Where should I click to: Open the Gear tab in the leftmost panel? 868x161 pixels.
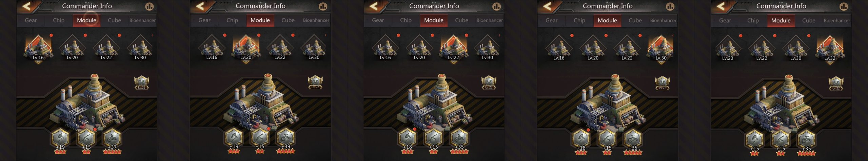tap(31, 20)
